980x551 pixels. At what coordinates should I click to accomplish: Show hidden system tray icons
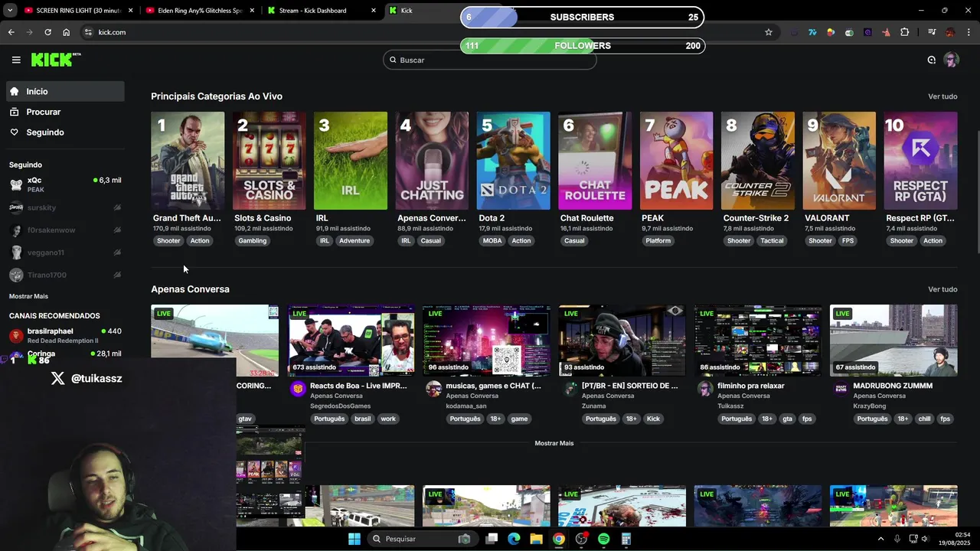click(880, 539)
